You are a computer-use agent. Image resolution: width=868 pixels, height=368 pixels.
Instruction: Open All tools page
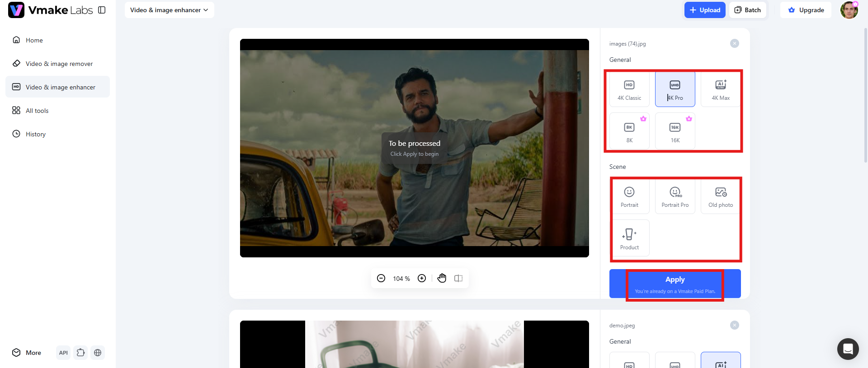[x=57, y=111]
